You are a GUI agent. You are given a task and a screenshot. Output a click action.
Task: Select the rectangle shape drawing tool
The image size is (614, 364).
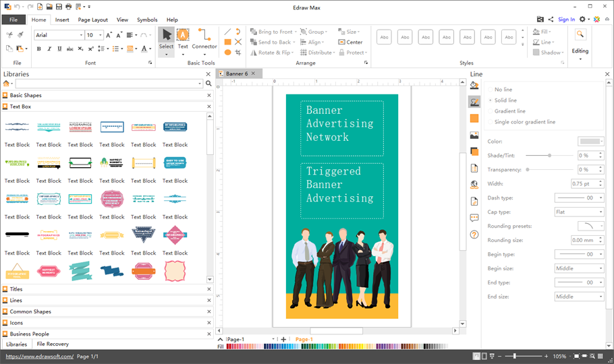[227, 42]
